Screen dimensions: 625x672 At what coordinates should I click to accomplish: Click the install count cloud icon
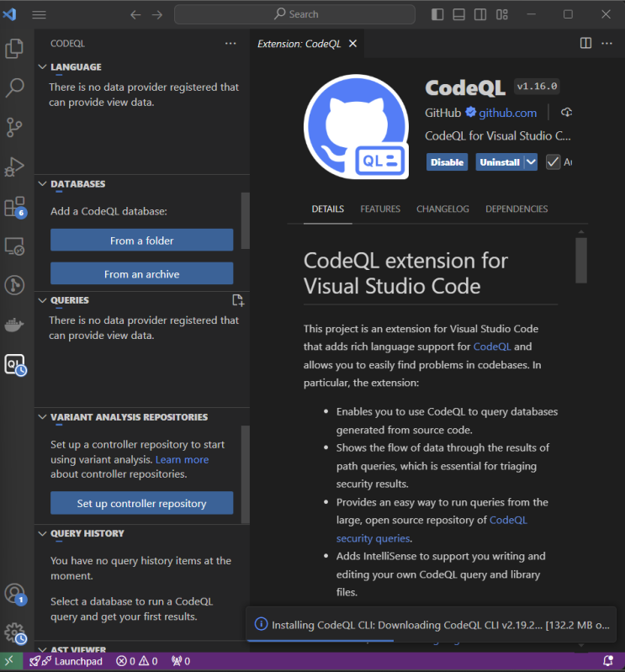click(566, 113)
